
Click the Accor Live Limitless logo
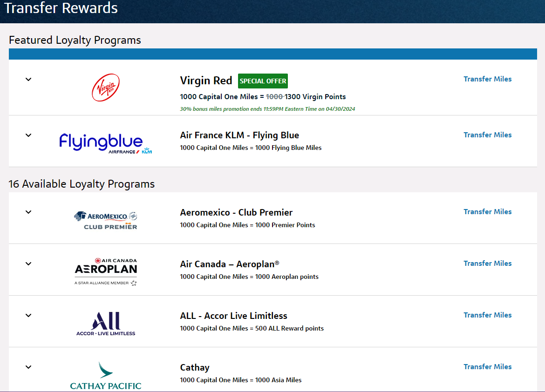tap(106, 324)
